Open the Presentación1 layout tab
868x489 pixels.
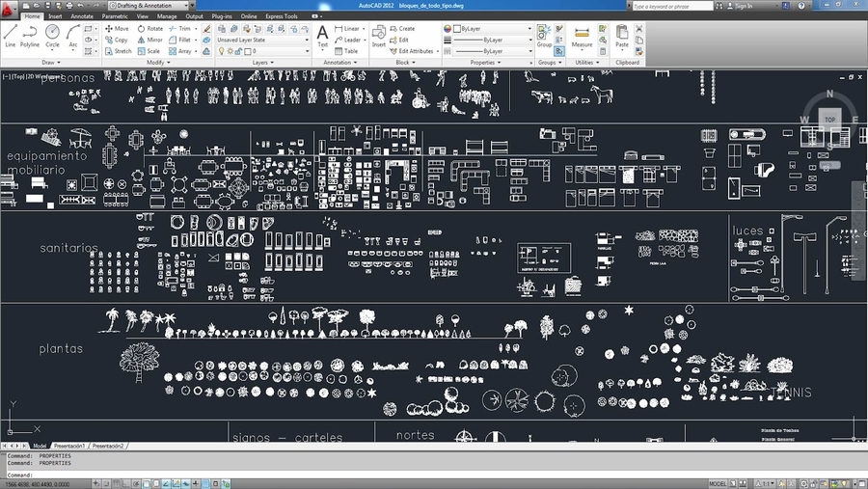[x=69, y=446]
